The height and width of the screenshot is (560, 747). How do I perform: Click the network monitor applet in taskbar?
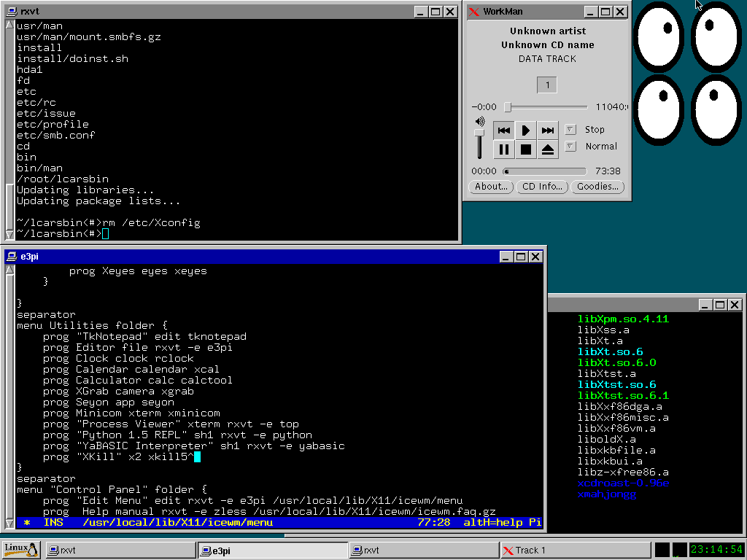680,550
